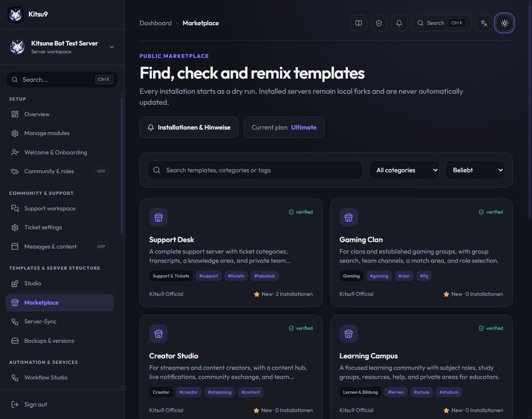Open the Gaming Clan template title

(361, 240)
